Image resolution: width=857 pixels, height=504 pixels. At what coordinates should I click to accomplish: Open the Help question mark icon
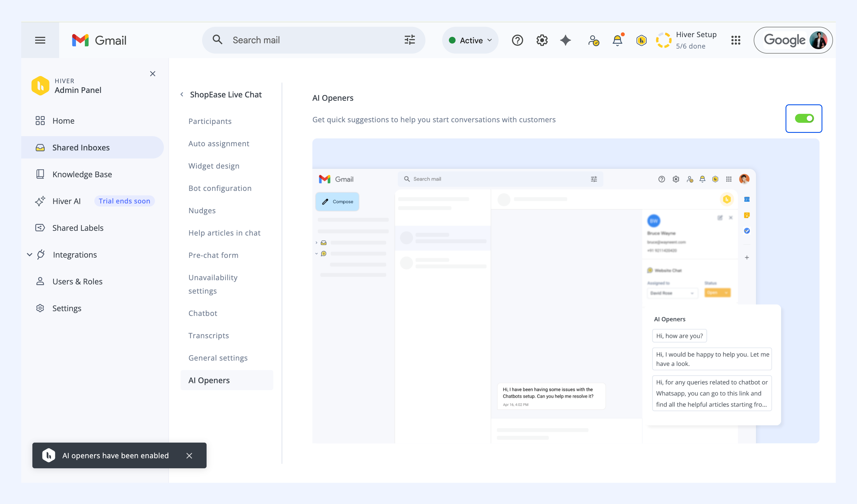[517, 40]
